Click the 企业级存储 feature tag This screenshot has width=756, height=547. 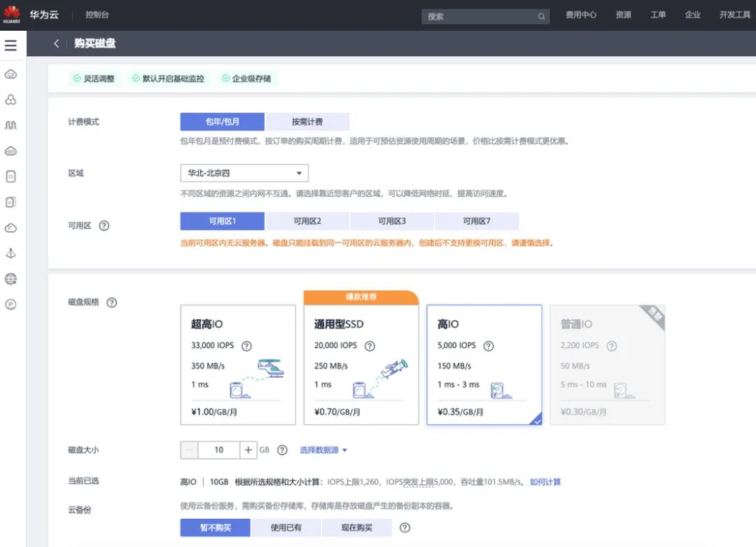[x=247, y=78]
